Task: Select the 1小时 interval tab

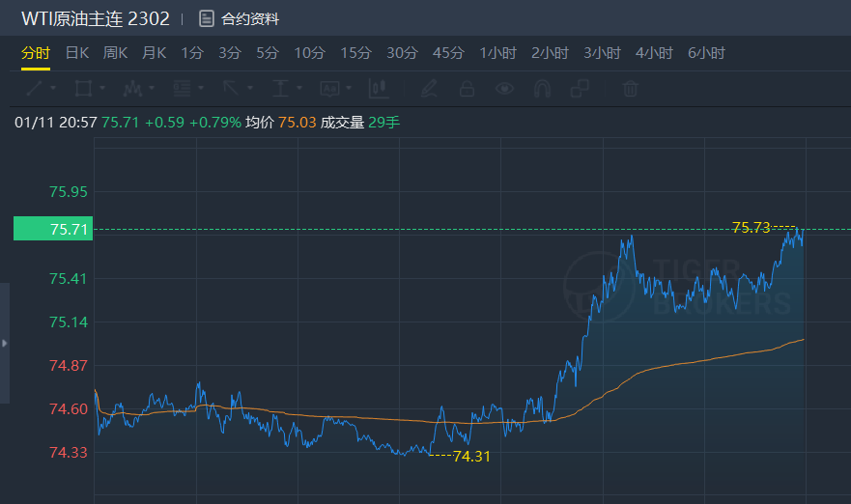Action: pos(497,53)
